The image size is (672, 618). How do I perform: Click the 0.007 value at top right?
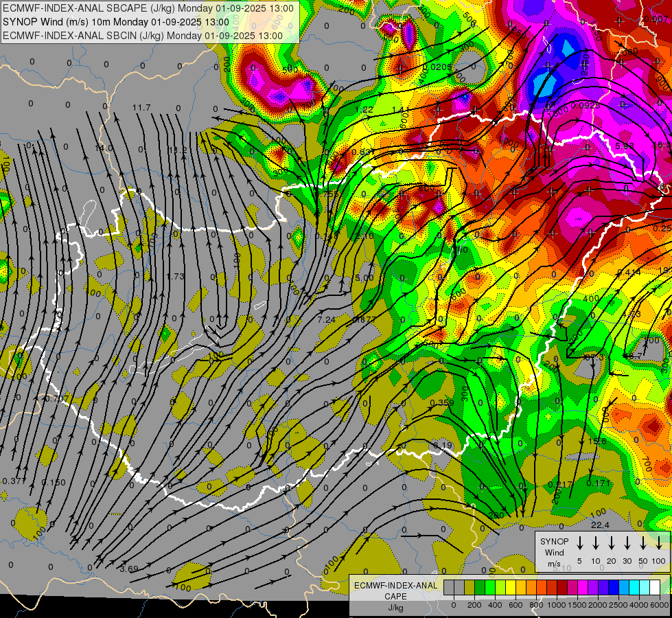[656, 19]
